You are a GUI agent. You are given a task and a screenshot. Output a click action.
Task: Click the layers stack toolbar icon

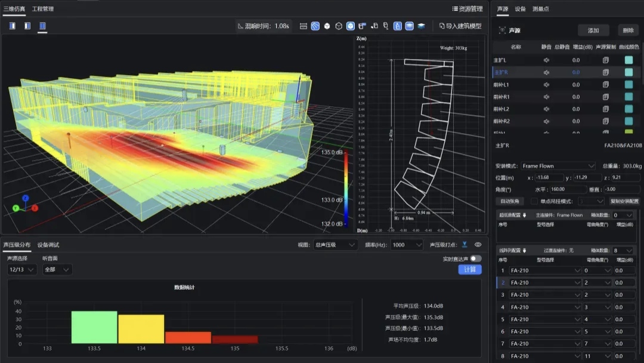pos(422,26)
